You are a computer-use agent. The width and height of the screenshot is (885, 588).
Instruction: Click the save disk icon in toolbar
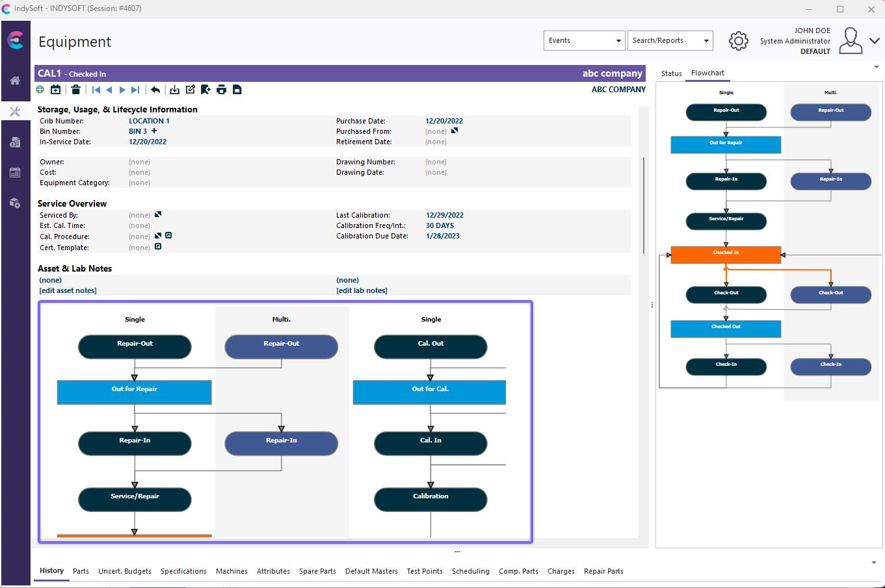(x=237, y=90)
